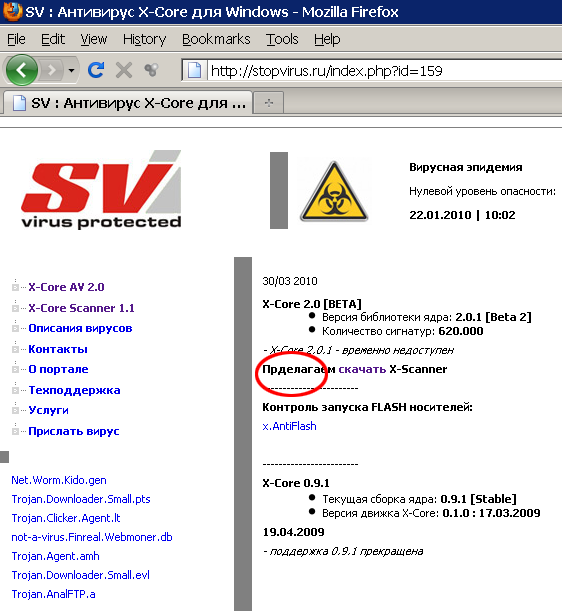Viewport: 562px width, 611px height.
Task: Click the Forward navigation arrow
Action: [x=51, y=71]
